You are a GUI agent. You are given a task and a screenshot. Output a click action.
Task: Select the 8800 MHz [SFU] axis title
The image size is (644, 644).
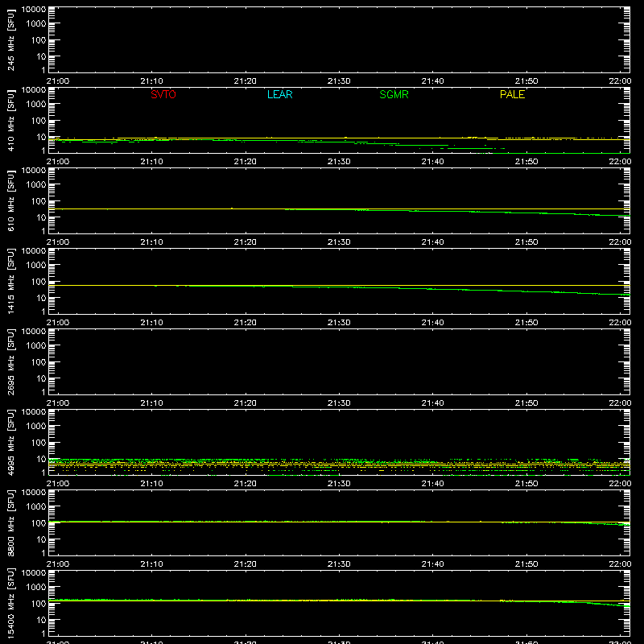(10, 522)
